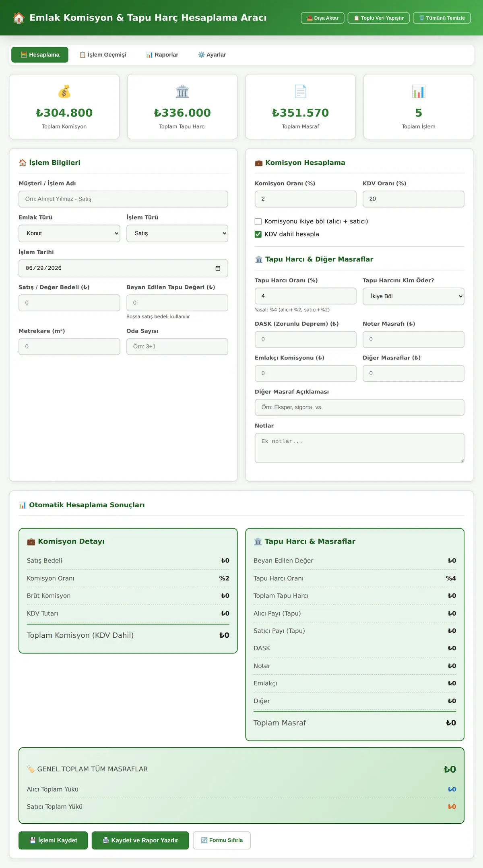Focus the Metrekare input field
The width and height of the screenshot is (483, 868).
click(x=69, y=347)
